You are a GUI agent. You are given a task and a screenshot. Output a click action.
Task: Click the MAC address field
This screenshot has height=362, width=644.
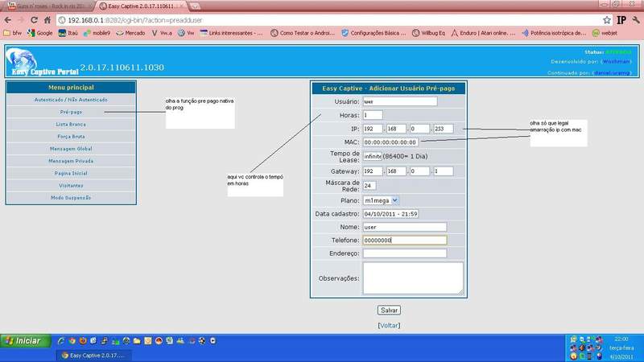(390, 142)
